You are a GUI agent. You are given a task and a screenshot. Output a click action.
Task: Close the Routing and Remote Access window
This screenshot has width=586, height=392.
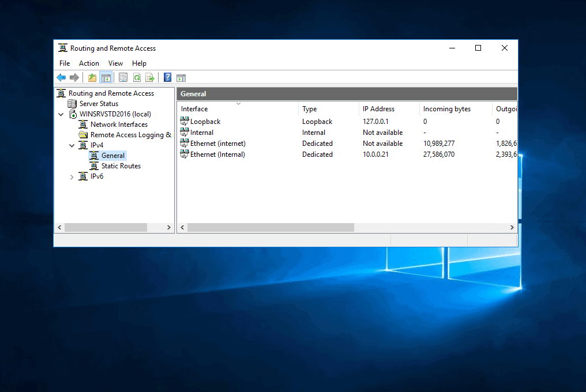505,48
